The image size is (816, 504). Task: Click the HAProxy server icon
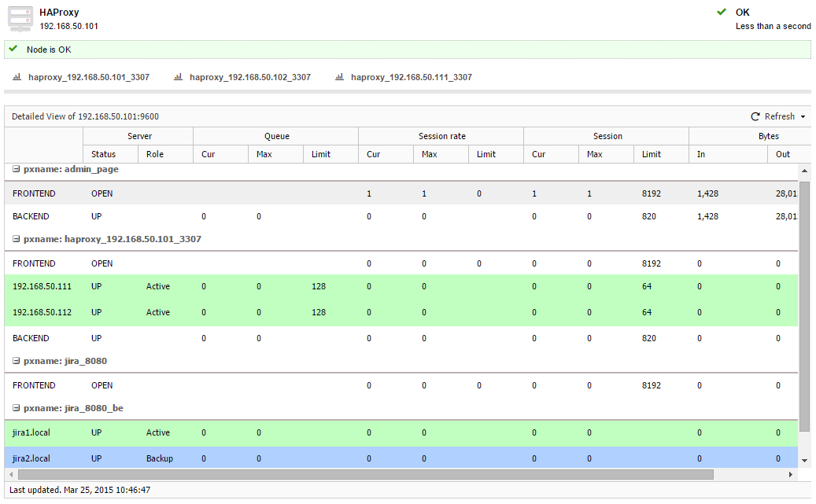[x=20, y=19]
